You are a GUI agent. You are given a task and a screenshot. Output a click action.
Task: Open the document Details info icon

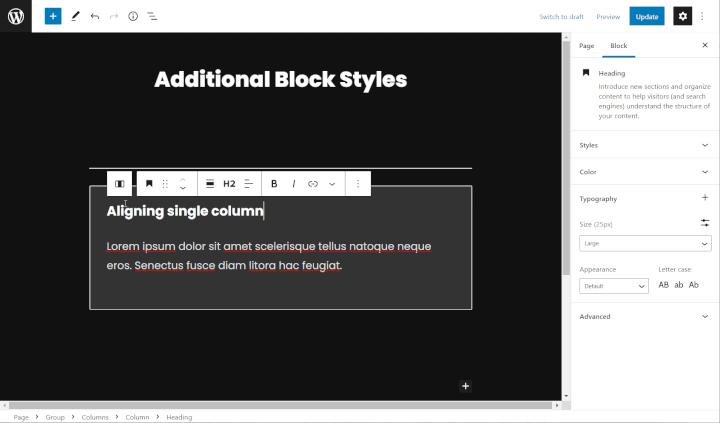tap(133, 16)
